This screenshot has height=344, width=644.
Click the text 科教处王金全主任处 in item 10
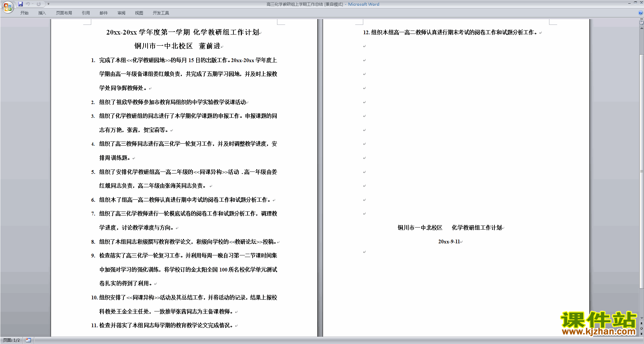pos(124,311)
